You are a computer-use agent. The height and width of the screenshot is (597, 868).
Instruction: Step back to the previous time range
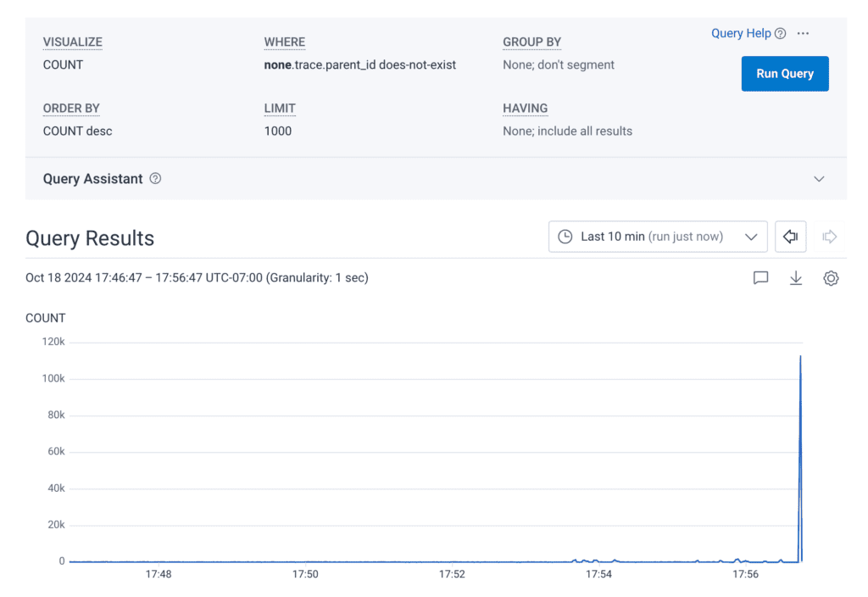pyautogui.click(x=790, y=237)
